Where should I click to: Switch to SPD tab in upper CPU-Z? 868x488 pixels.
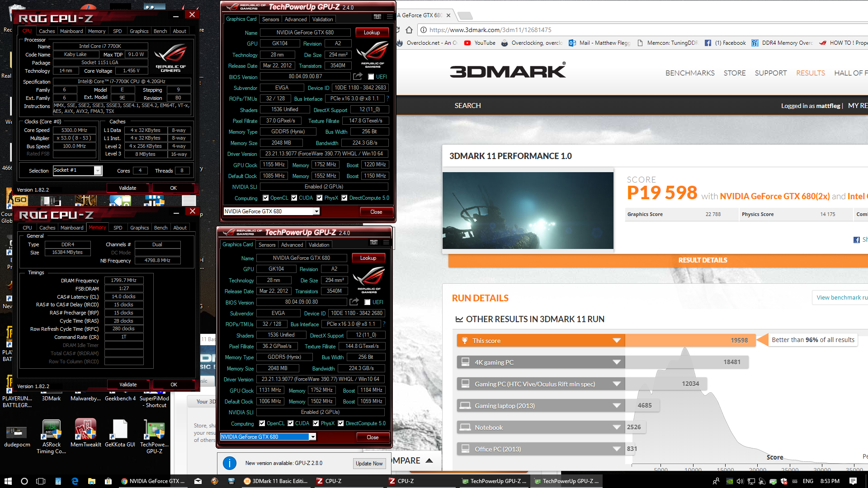pyautogui.click(x=118, y=31)
